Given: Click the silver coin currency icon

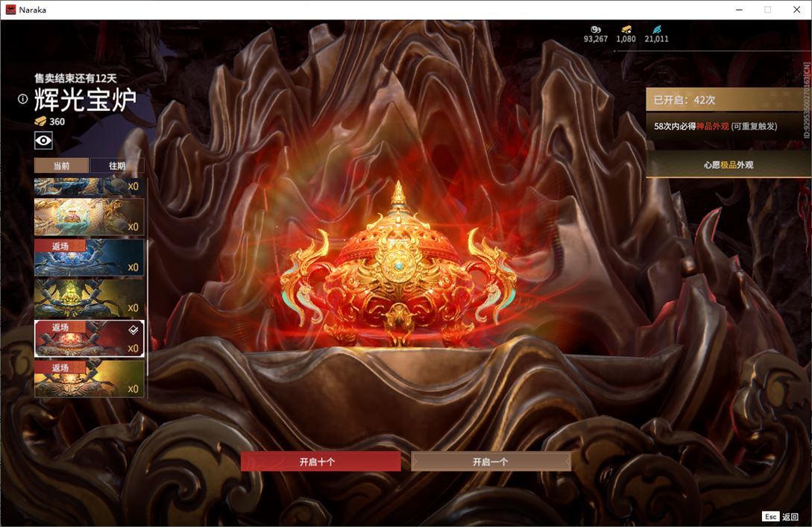Looking at the screenshot, I should pyautogui.click(x=596, y=30).
